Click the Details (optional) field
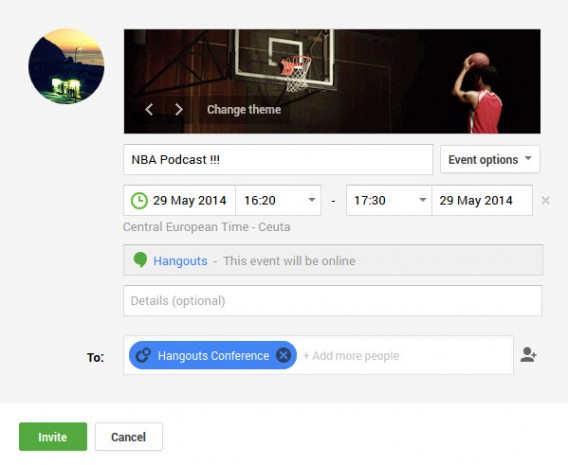Screen dimensions: 568x465 (333, 301)
